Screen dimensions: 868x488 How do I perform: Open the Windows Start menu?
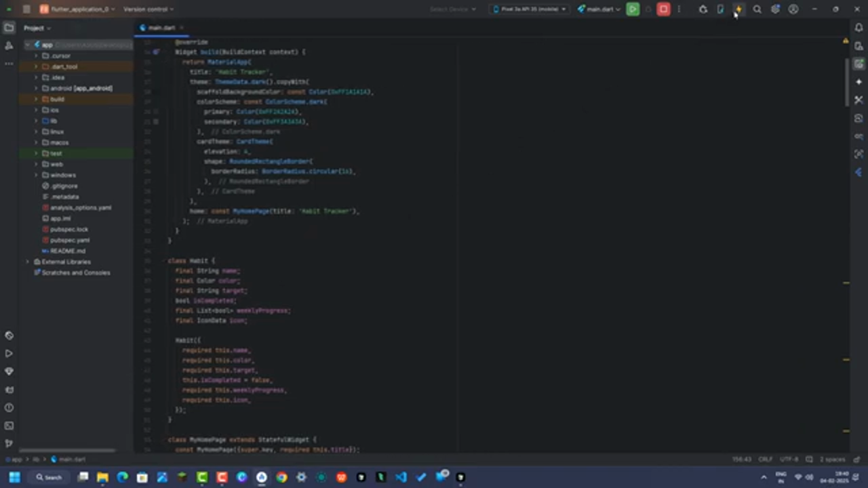coord(14,477)
